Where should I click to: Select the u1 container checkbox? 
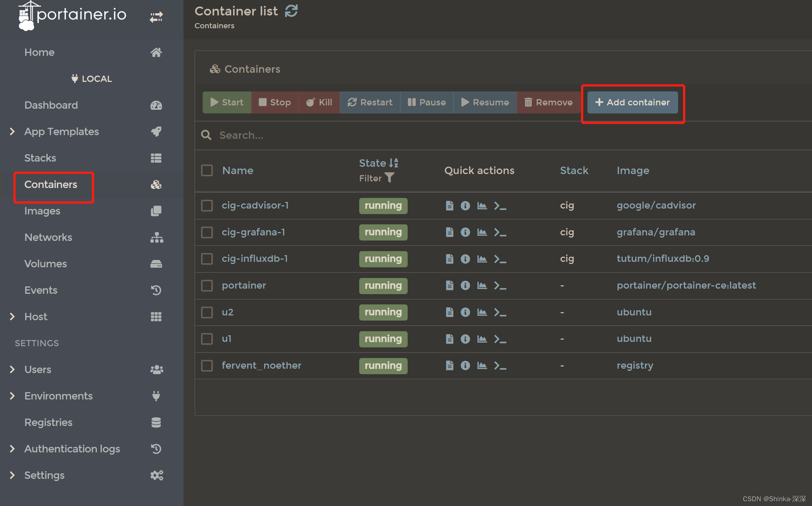[207, 339]
